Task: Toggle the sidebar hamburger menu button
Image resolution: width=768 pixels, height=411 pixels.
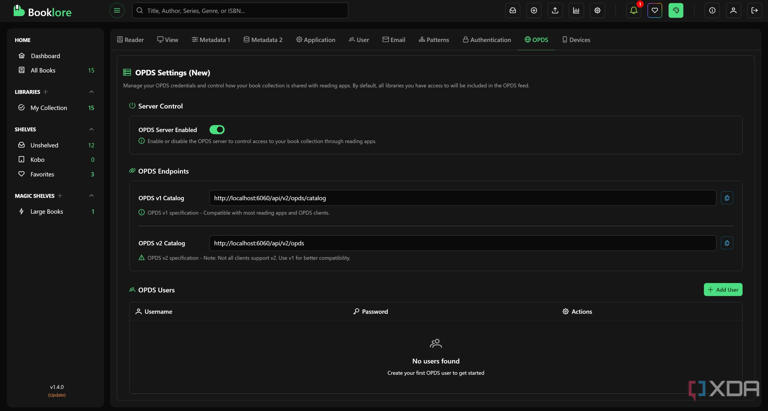Action: [117, 11]
